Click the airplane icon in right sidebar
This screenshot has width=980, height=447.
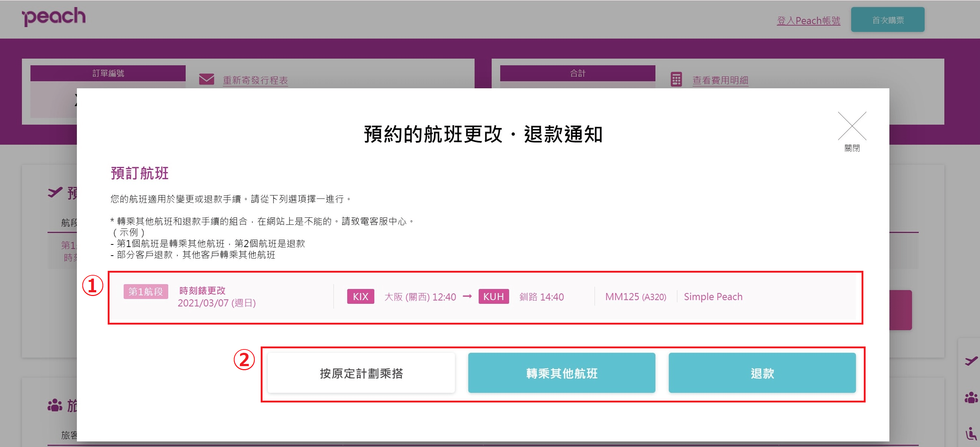coord(971,360)
